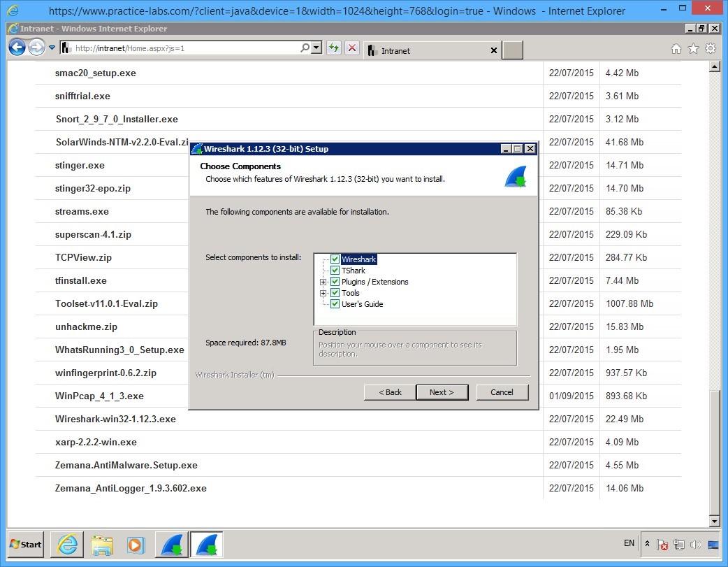Viewport: 728px width, 567px height.
Task: Switch to the Intranet browser tab
Action: coord(405,50)
